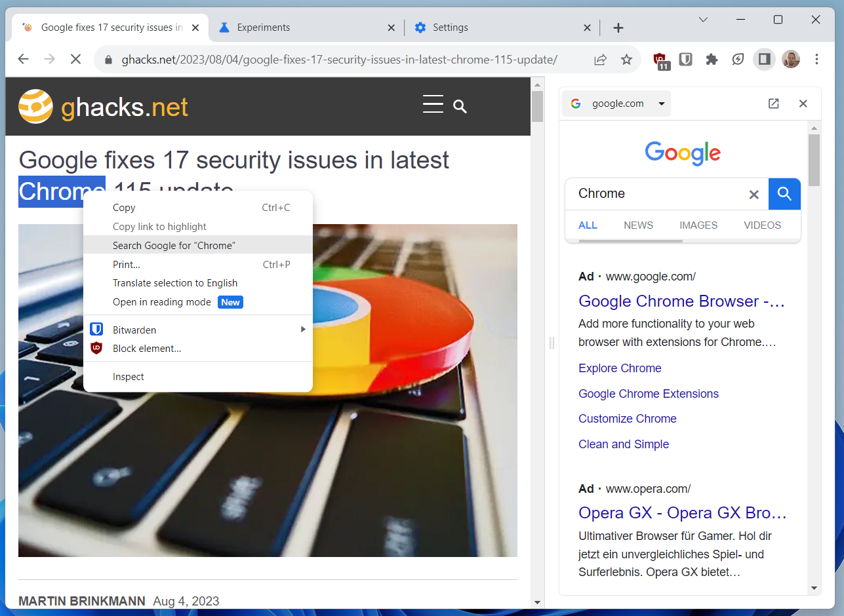Click the author name MARTIN BRINKMANN
The height and width of the screenshot is (616, 844).
click(x=82, y=601)
